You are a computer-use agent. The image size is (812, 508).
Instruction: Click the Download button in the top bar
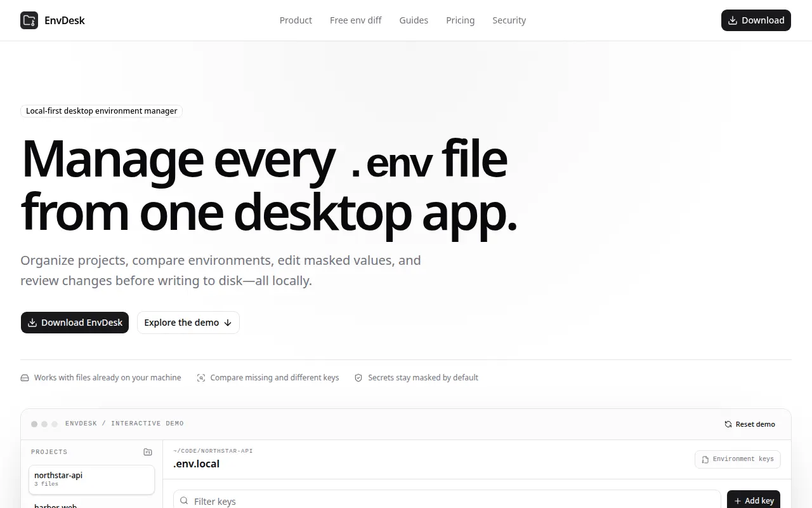[x=756, y=20]
